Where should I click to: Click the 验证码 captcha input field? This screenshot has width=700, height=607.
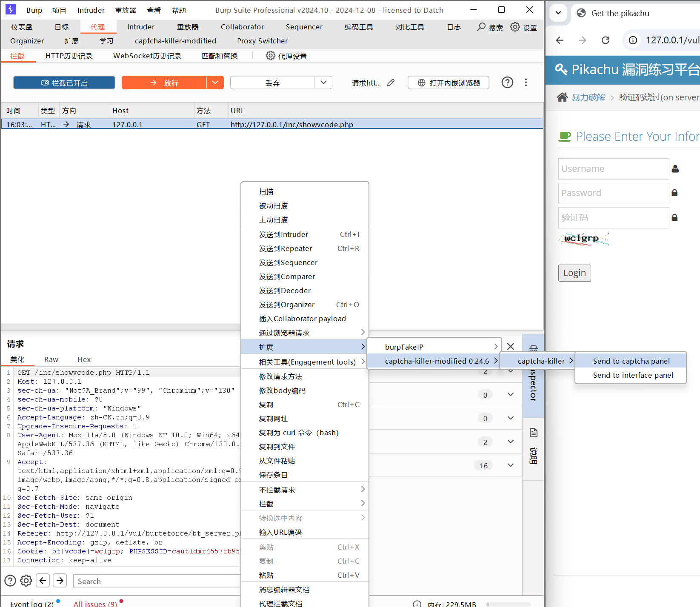(x=614, y=217)
